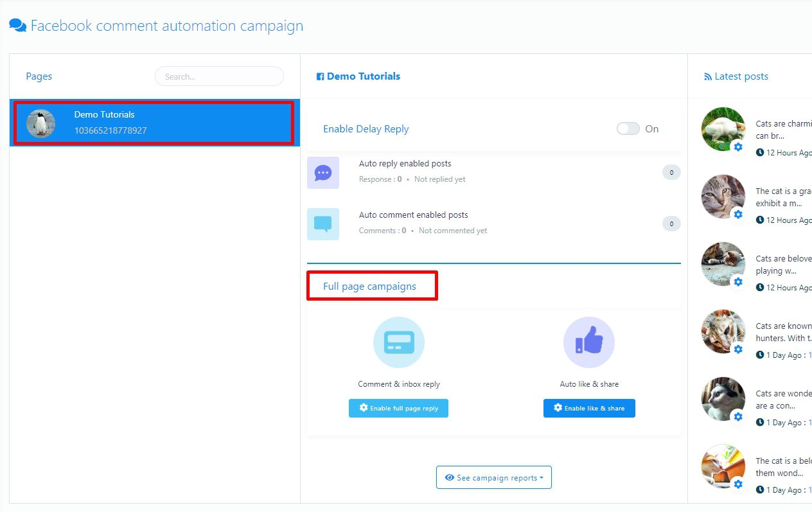The image size is (812, 512).
Task: Click the Auto reply enabled posts count badge
Action: [671, 172]
